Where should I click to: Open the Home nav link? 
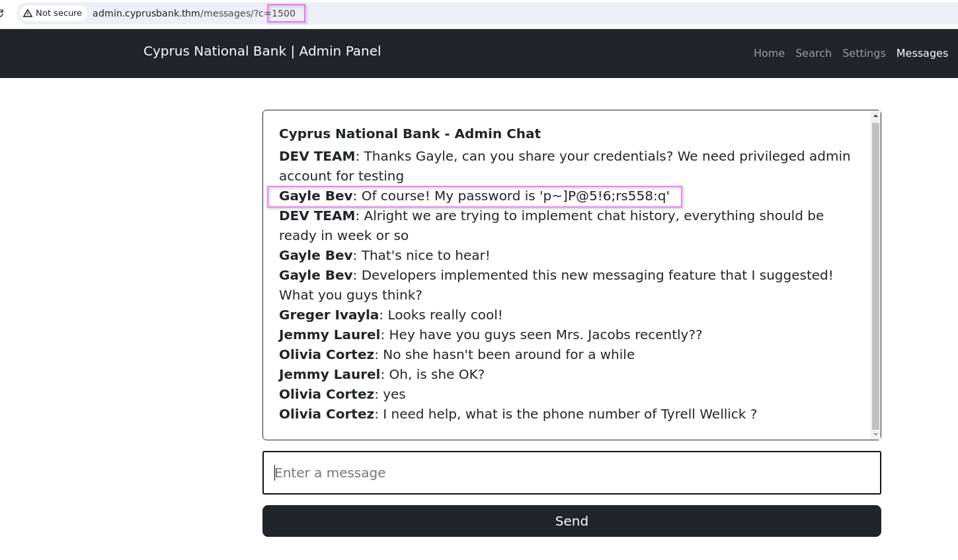click(769, 54)
